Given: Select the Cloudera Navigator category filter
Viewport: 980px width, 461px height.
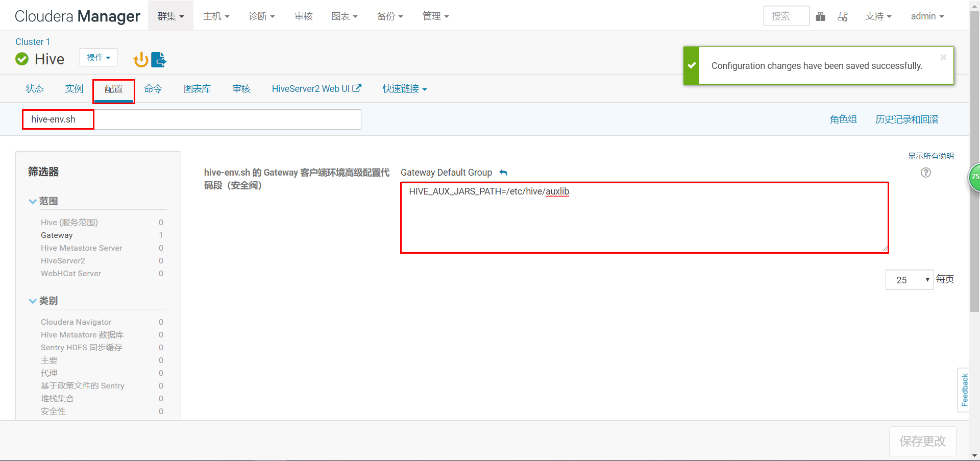Looking at the screenshot, I should click(76, 322).
